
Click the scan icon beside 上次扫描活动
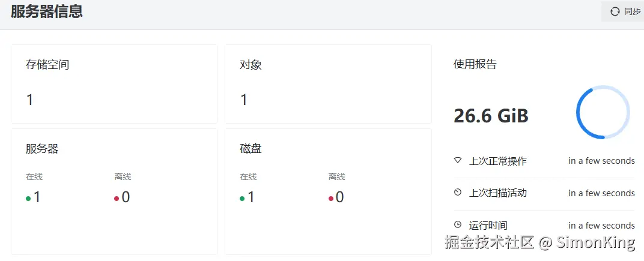point(458,193)
